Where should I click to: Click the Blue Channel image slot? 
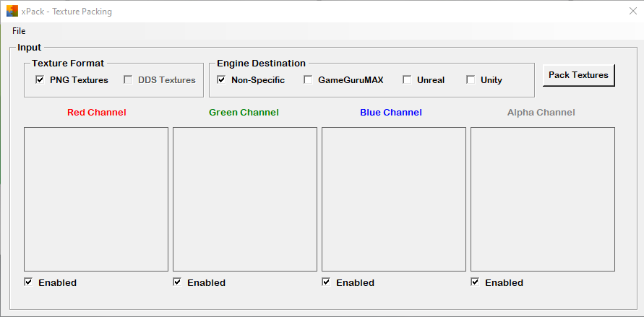pos(394,199)
